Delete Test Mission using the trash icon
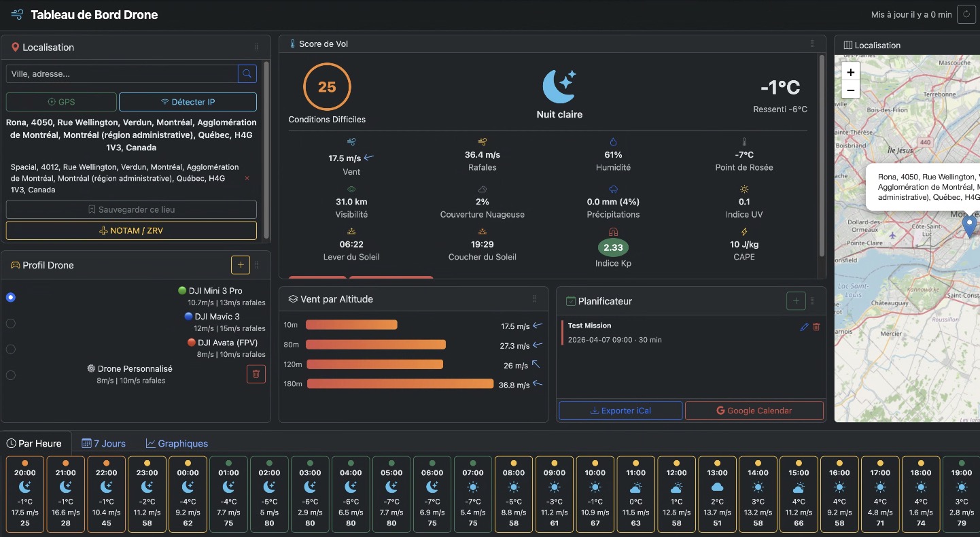Viewport: 980px width, 537px height. pyautogui.click(x=816, y=327)
